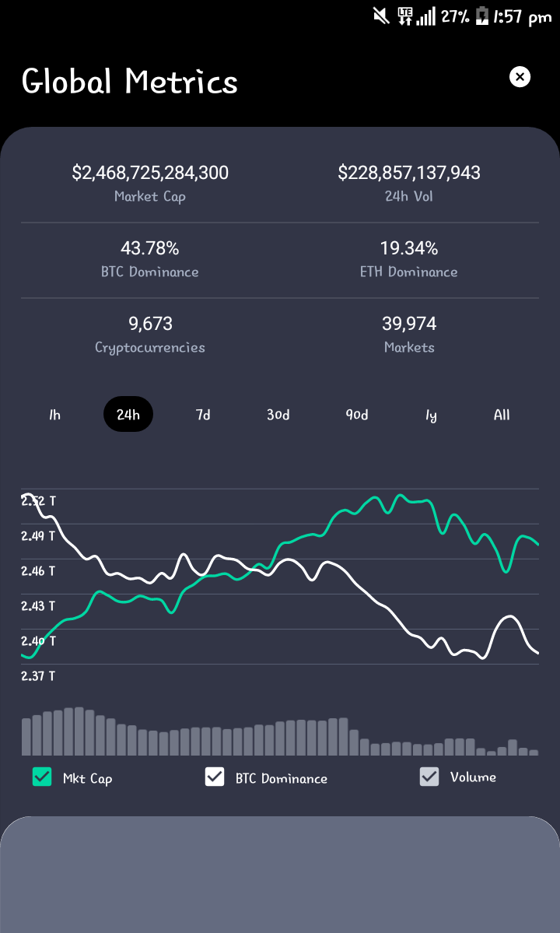
Task: Toggle the BTC Dominance checkbox
Action: coord(215,777)
